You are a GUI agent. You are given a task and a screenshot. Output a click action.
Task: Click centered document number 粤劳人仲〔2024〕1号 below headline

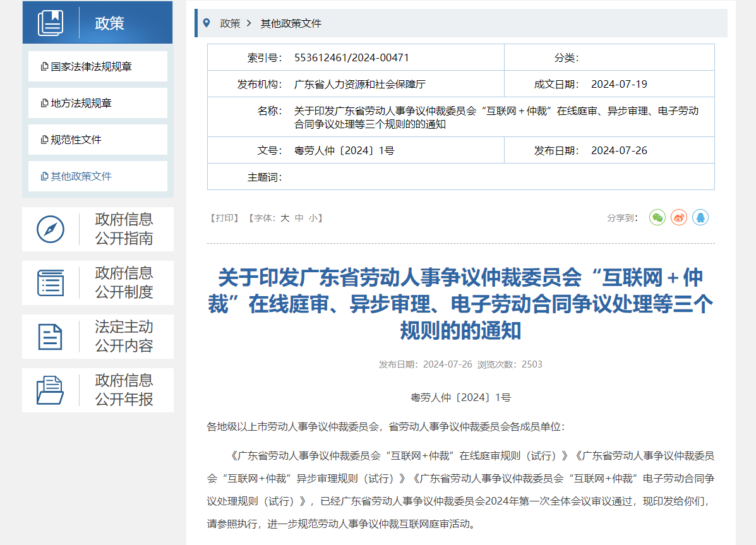click(460, 398)
